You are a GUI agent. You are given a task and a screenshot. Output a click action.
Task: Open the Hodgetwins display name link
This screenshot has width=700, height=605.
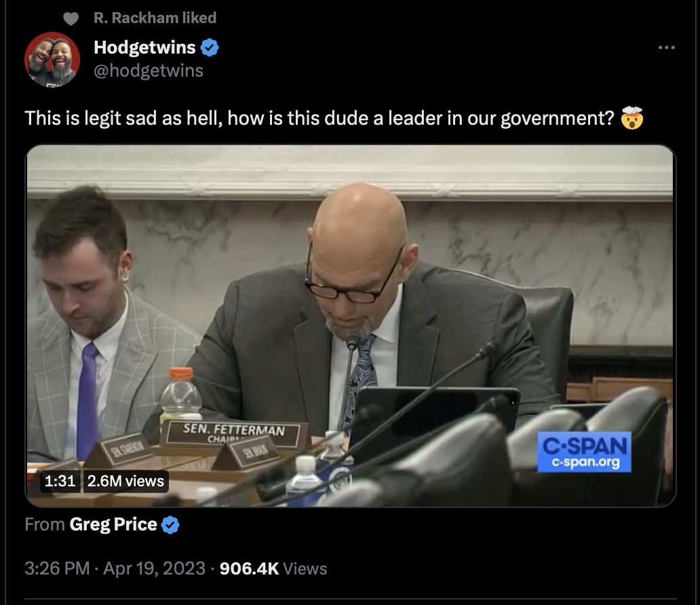[144, 47]
